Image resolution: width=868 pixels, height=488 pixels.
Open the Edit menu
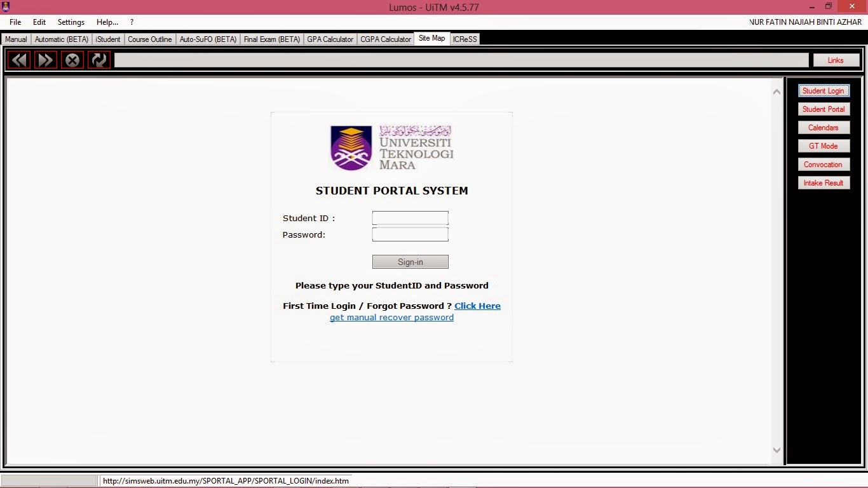click(x=39, y=22)
